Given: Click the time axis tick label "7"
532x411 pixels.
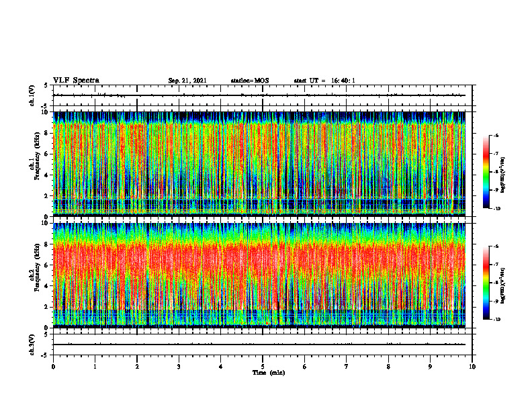Looking at the screenshot, I should (347, 367).
